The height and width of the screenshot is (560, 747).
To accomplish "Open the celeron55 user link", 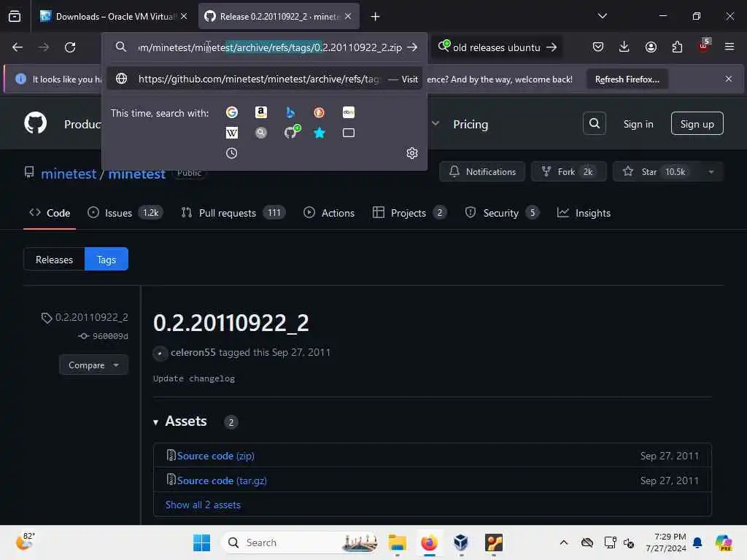I will [193, 352].
